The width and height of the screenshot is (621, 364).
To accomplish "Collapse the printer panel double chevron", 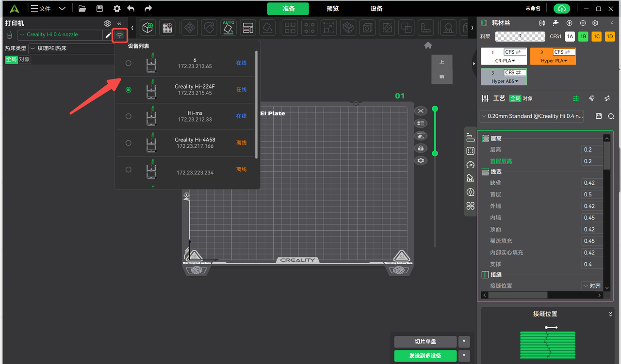I will pyautogui.click(x=119, y=23).
